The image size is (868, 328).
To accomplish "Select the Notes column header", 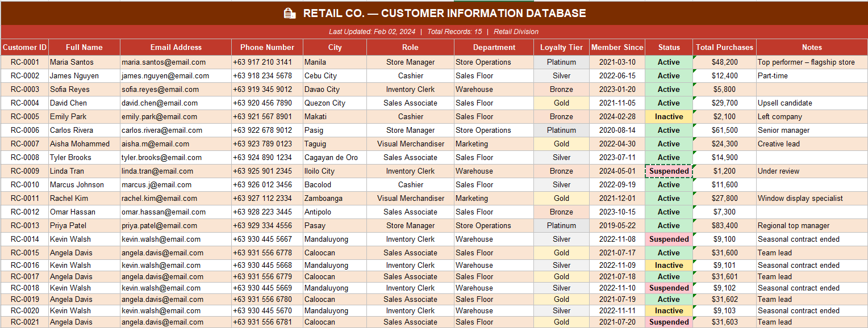I will click(x=812, y=47).
